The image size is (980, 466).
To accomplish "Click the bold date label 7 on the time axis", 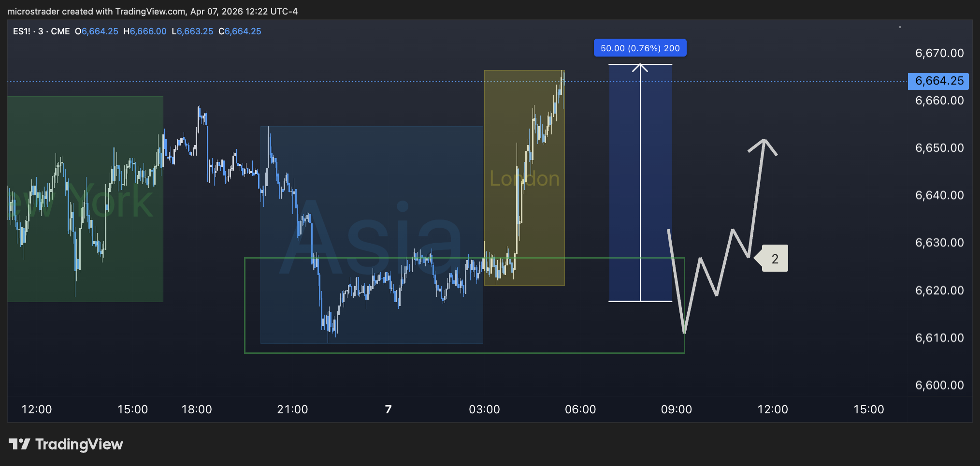I will click(389, 409).
